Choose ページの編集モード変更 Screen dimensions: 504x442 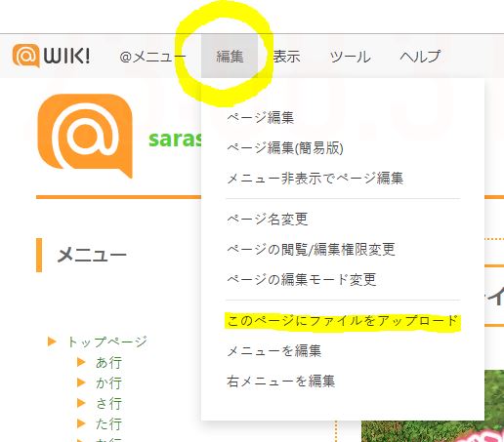pyautogui.click(x=302, y=279)
